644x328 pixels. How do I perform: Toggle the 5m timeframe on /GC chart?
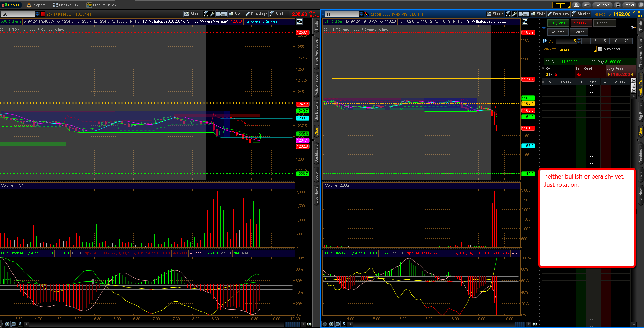point(221,14)
